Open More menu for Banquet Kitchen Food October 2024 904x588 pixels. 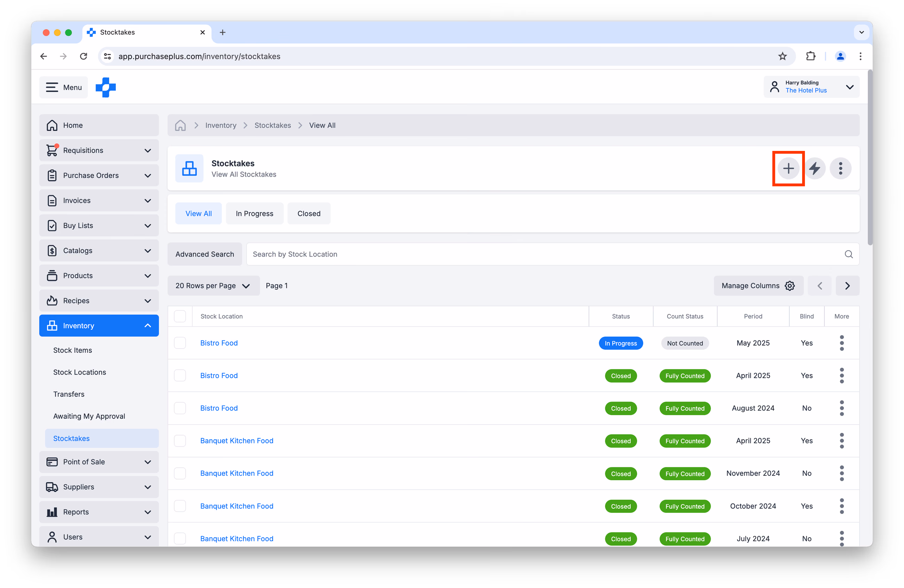[842, 506]
